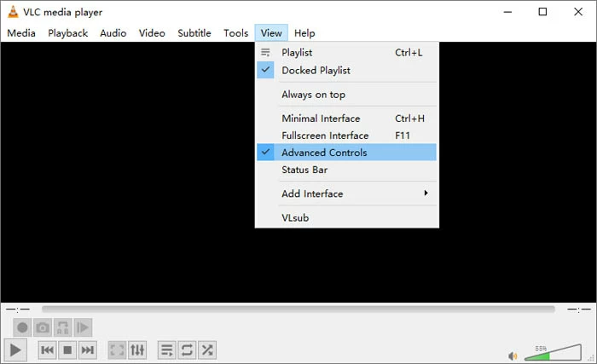Click the frame-by-frame icon
The width and height of the screenshot is (597, 364).
point(83,327)
